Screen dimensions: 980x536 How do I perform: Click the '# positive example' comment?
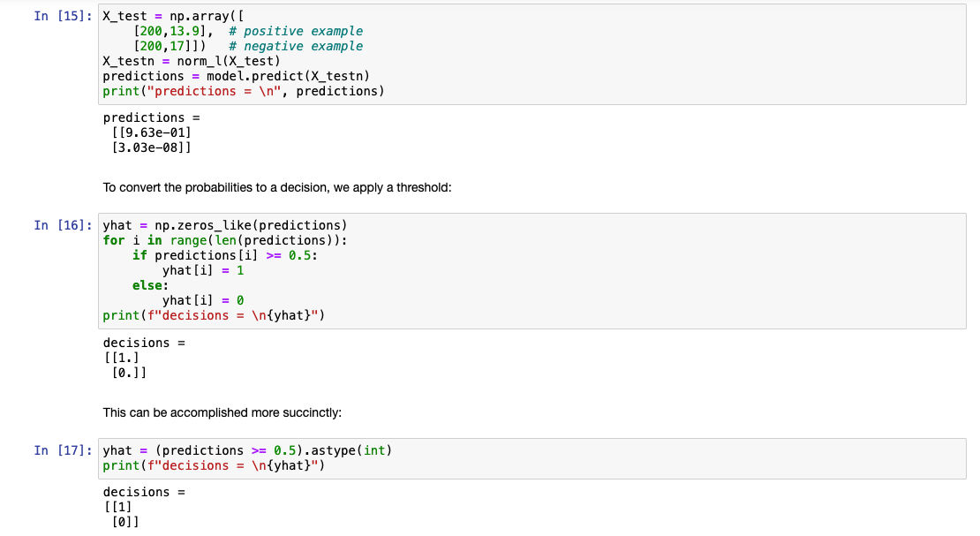pyautogui.click(x=295, y=31)
